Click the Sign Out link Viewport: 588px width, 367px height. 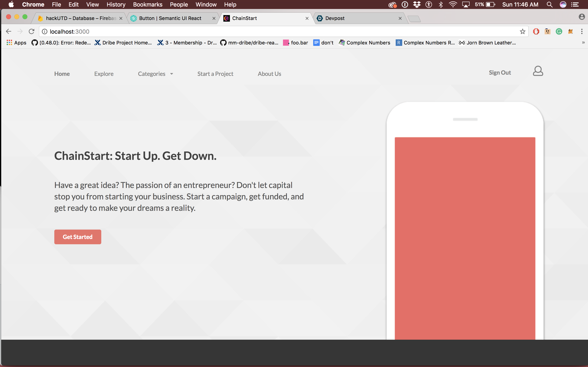[500, 73]
